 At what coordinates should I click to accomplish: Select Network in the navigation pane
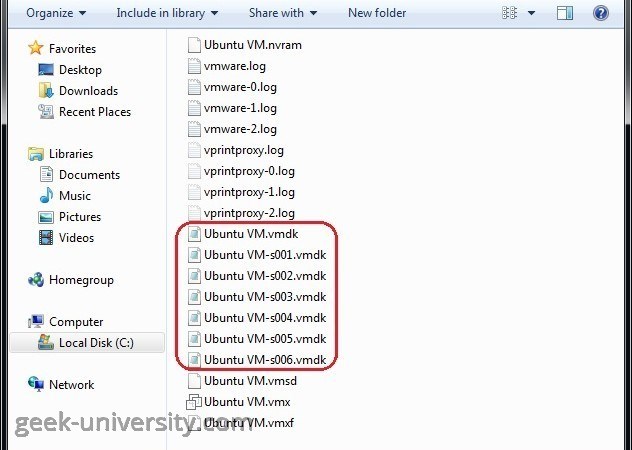[71, 385]
